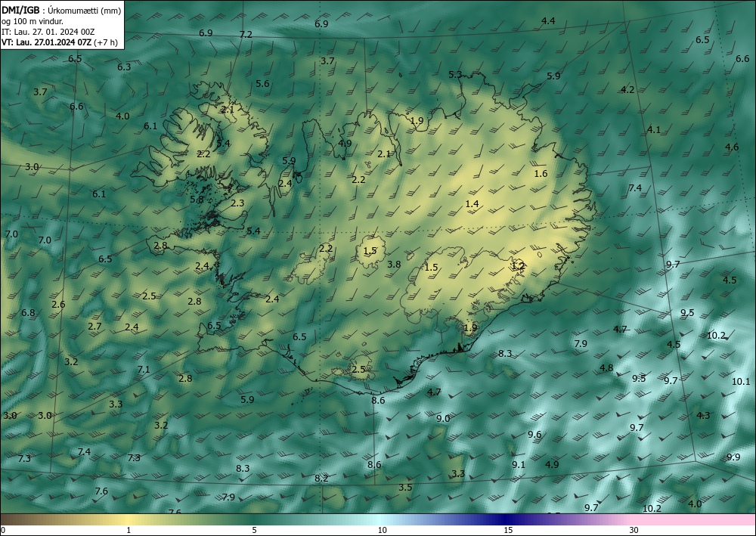Click the map value 2.3
The height and width of the screenshot is (536, 756).
[x=237, y=203]
